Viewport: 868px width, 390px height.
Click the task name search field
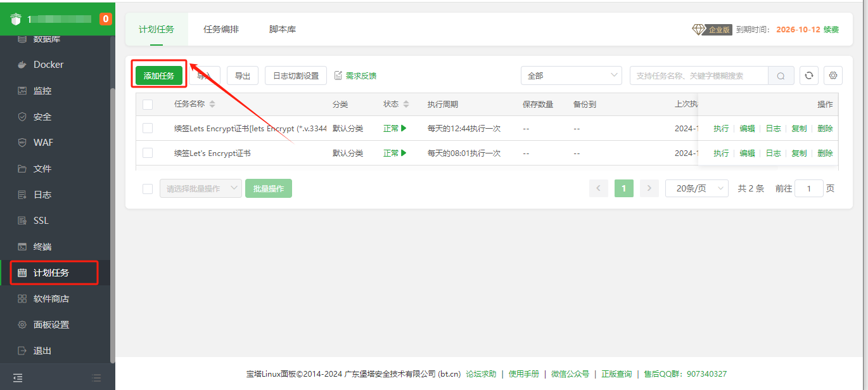pos(698,75)
